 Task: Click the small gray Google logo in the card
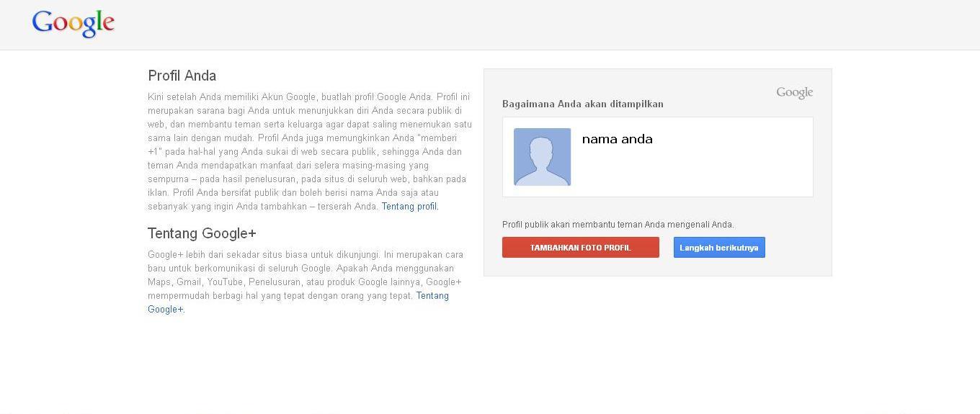tap(795, 93)
